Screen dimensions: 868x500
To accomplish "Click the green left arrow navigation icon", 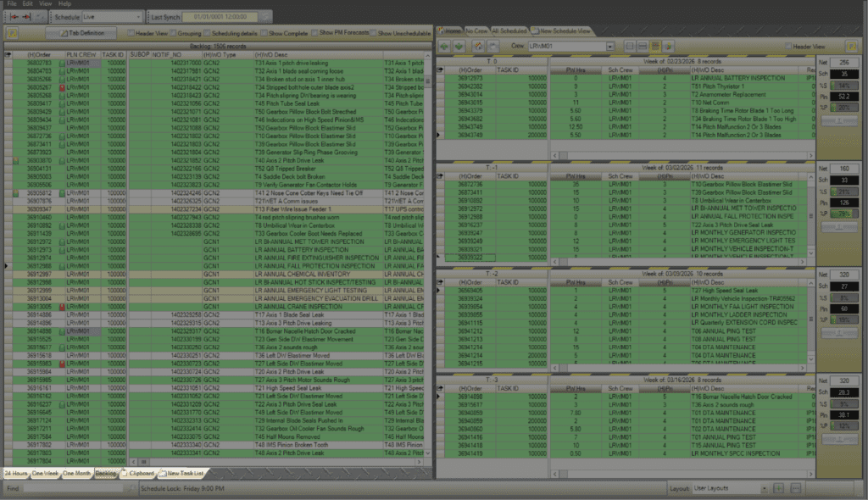I will tap(446, 46).
